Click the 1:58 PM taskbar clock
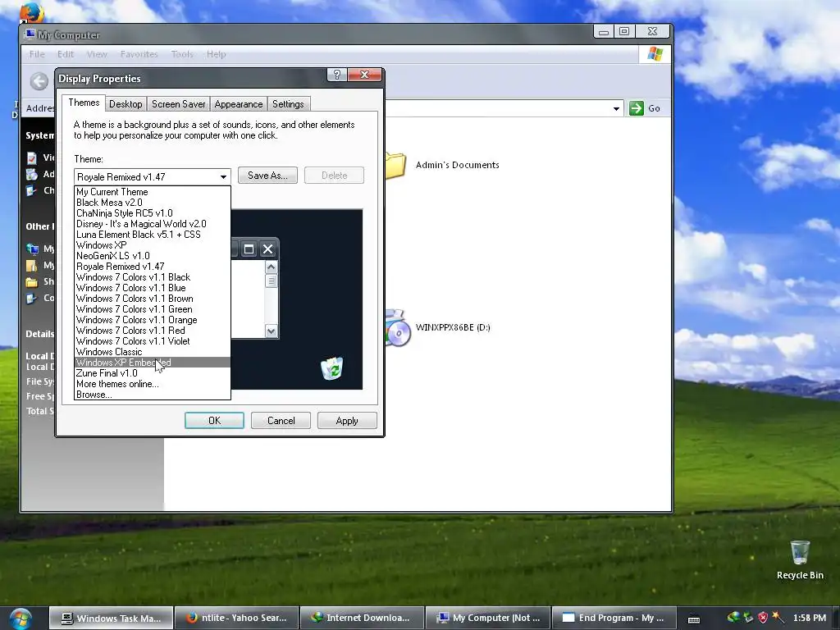This screenshot has height=630, width=840. [810, 619]
